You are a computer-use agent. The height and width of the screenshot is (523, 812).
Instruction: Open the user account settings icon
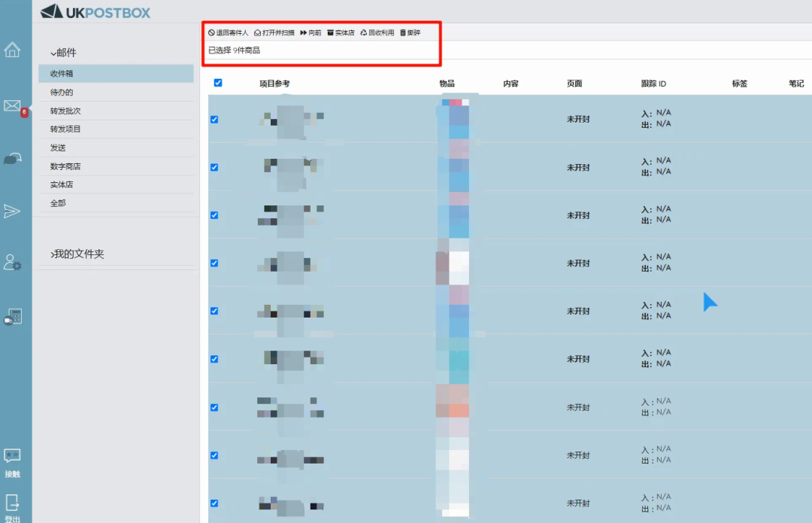[x=12, y=263]
